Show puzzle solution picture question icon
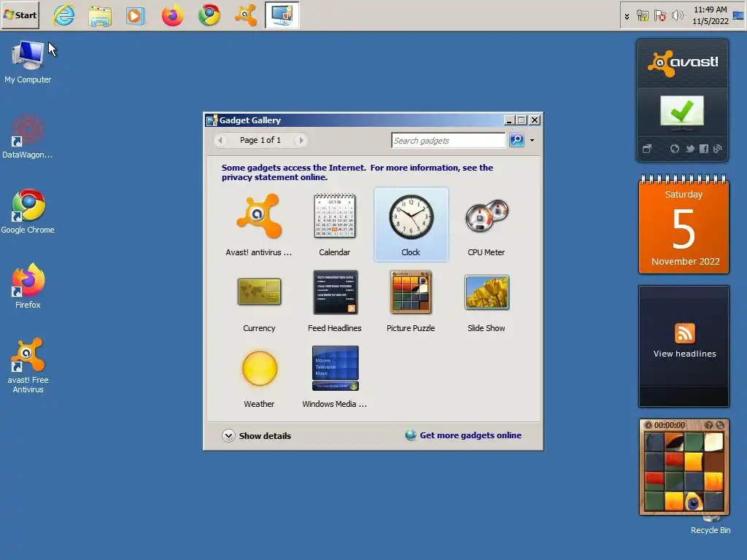Screen dimensions: 747x560 pyautogui.click(x=708, y=425)
